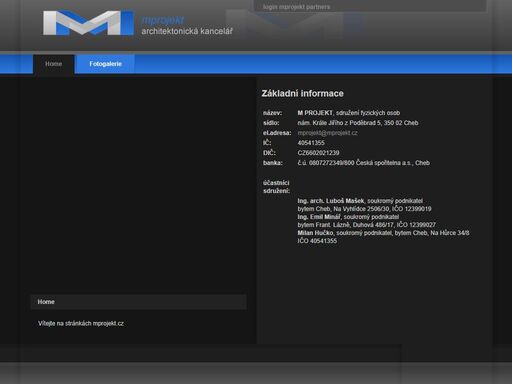Click the login mprojekt partnera link

[296, 7]
